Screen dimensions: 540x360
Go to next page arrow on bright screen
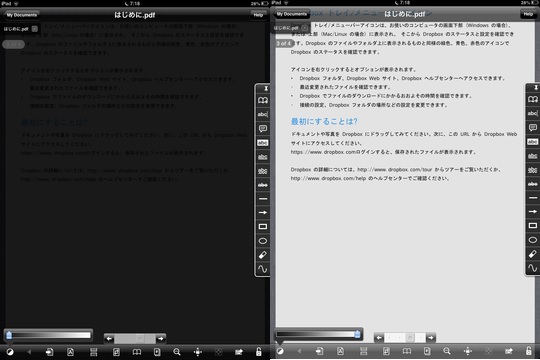(430, 338)
